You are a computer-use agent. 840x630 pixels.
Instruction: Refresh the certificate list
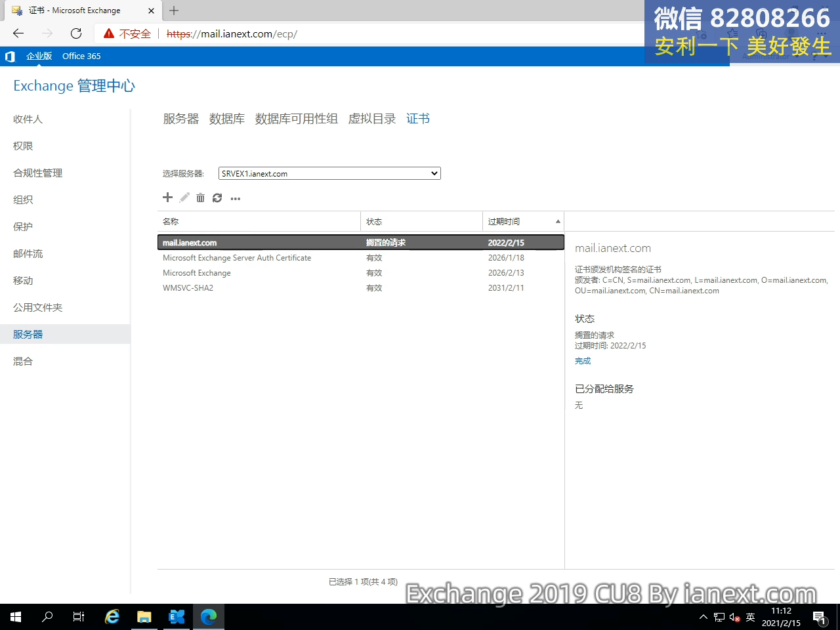[x=217, y=198]
